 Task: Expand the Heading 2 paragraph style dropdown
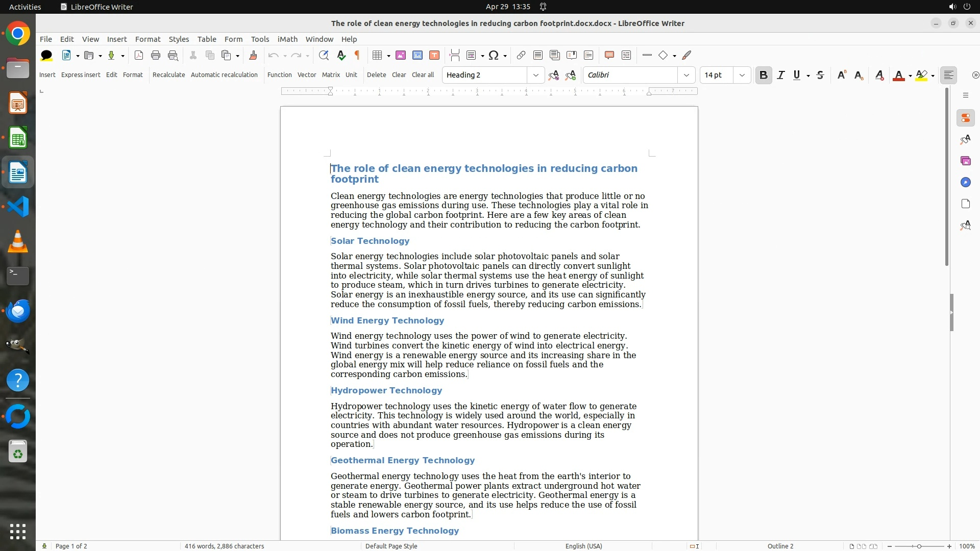(535, 75)
